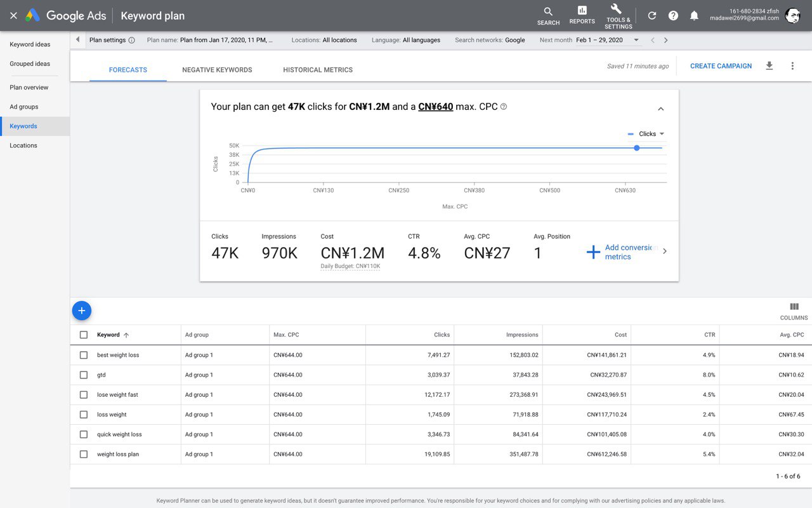Switch to the Historical Metrics tab
The height and width of the screenshot is (508, 812).
tap(318, 70)
